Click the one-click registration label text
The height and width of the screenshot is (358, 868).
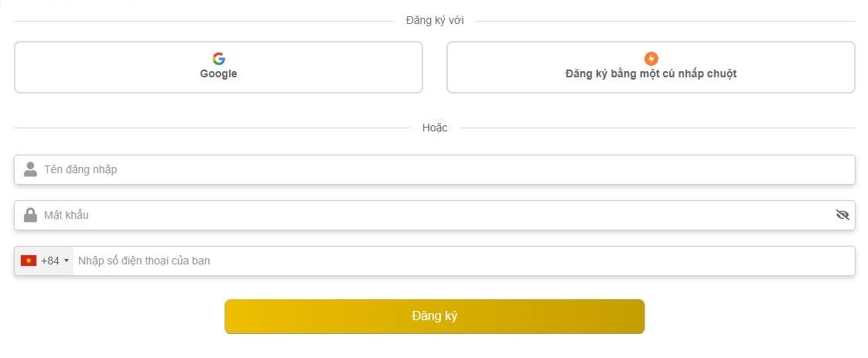pyautogui.click(x=651, y=74)
